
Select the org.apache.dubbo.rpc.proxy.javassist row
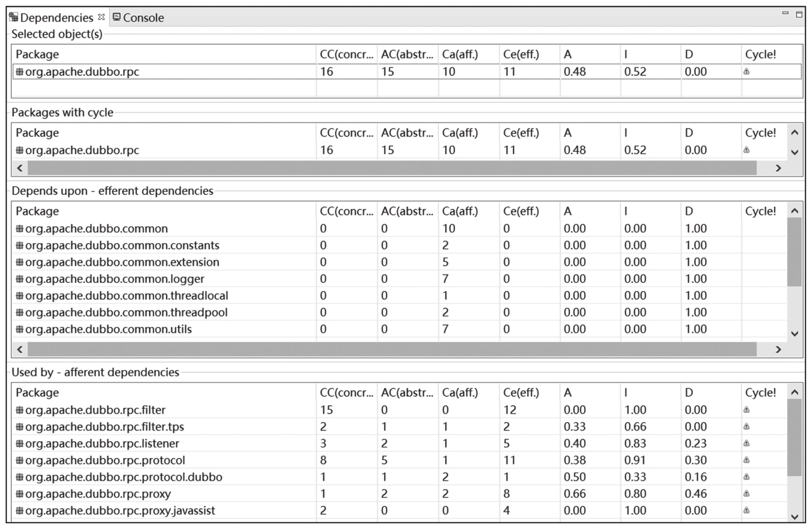point(120,510)
